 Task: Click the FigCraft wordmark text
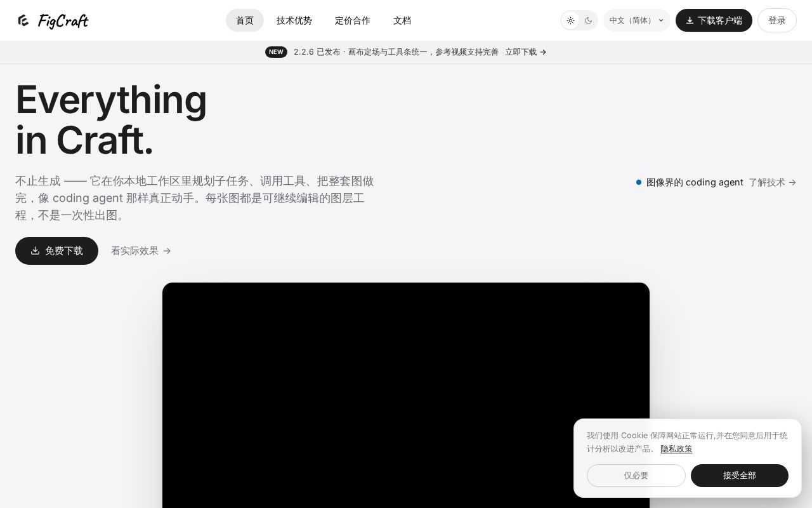pyautogui.click(x=63, y=21)
